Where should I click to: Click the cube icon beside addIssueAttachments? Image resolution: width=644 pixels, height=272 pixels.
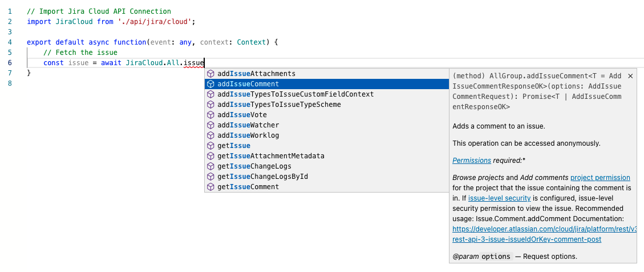tap(210, 74)
